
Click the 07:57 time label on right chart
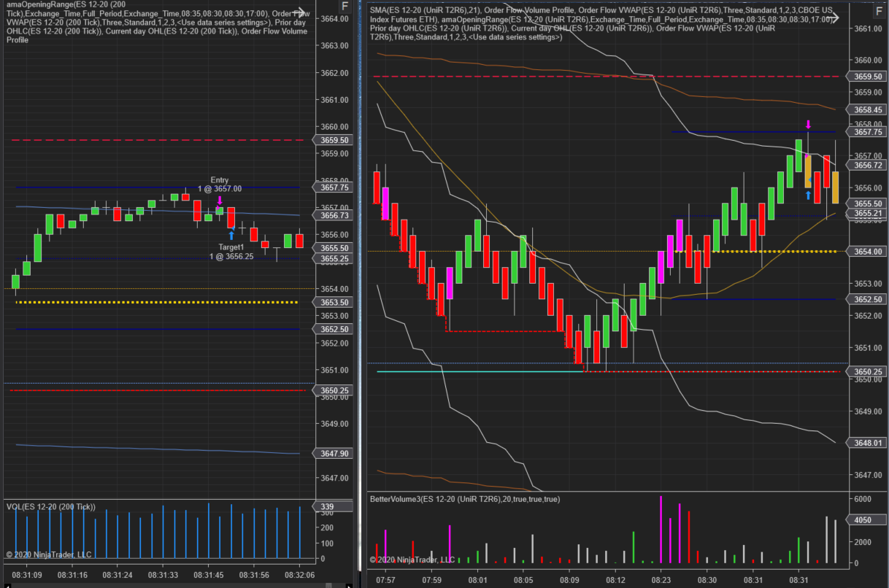coord(385,580)
